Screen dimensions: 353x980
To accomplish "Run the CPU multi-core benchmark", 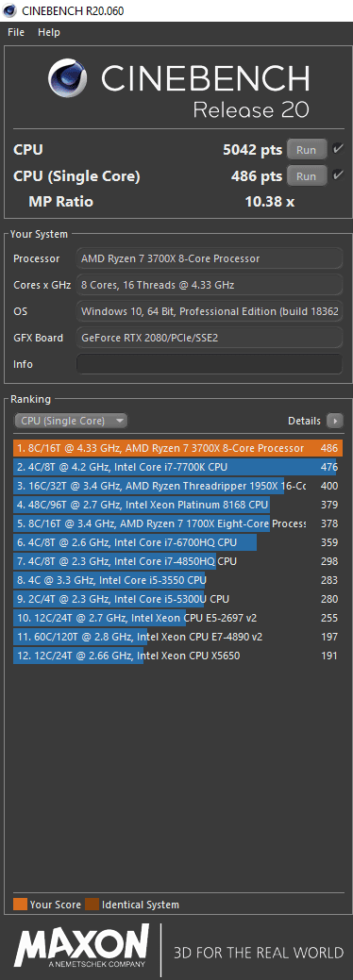I will tap(306, 150).
